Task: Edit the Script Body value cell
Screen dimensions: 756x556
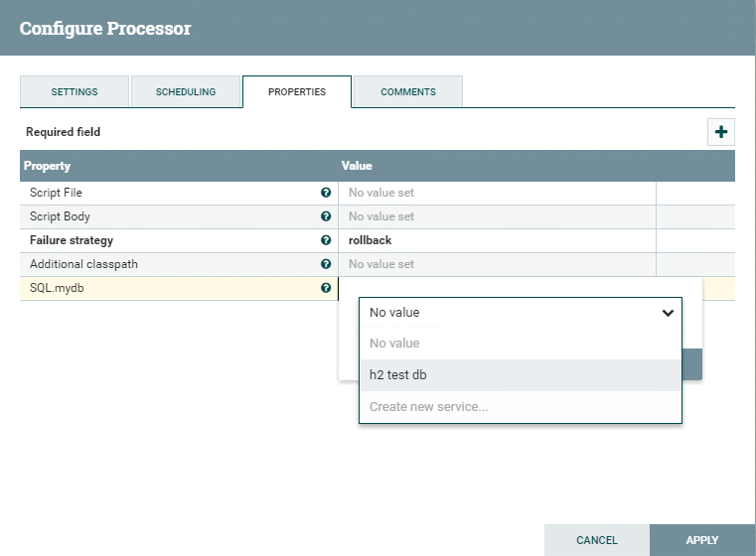Action: (497, 216)
